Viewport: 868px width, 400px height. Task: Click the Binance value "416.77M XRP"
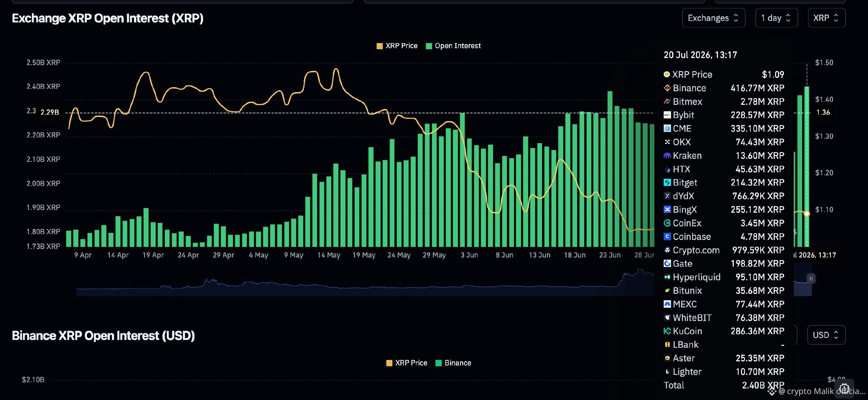coord(757,88)
